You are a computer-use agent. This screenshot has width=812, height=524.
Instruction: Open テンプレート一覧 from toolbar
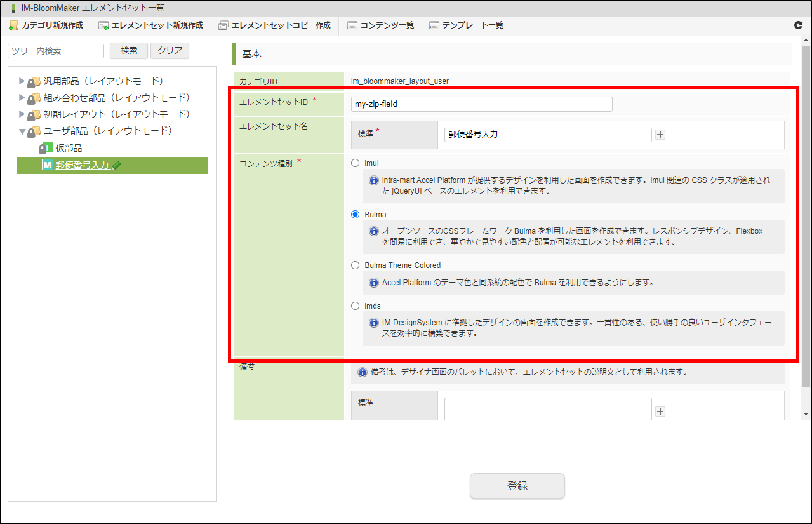(x=466, y=25)
